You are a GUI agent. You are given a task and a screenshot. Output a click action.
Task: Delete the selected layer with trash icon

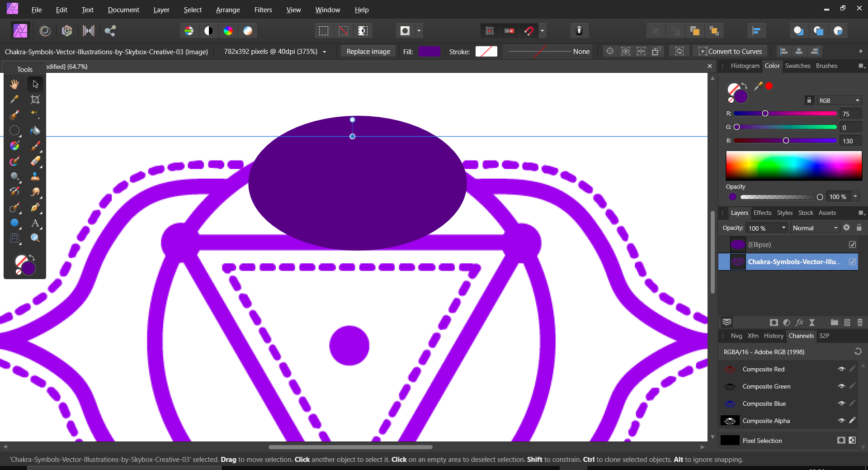(x=860, y=322)
